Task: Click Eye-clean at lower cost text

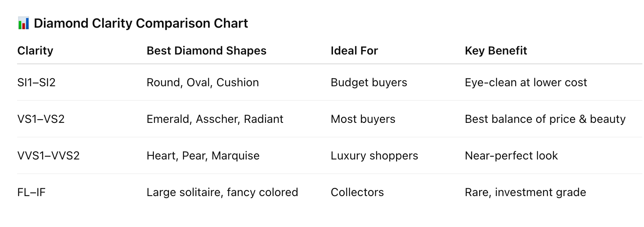Action: click(x=526, y=82)
